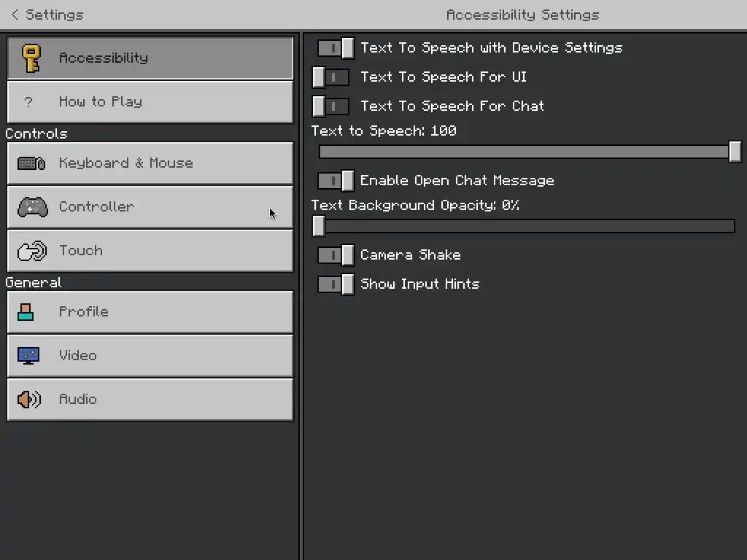Open the Keyboard & Mouse settings tab
747x560 pixels.
pyautogui.click(x=150, y=163)
